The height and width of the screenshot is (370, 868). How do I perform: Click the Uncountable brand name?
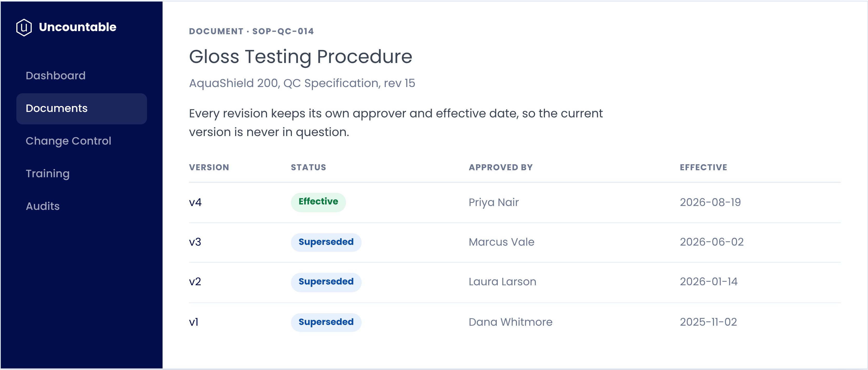pyautogui.click(x=78, y=27)
